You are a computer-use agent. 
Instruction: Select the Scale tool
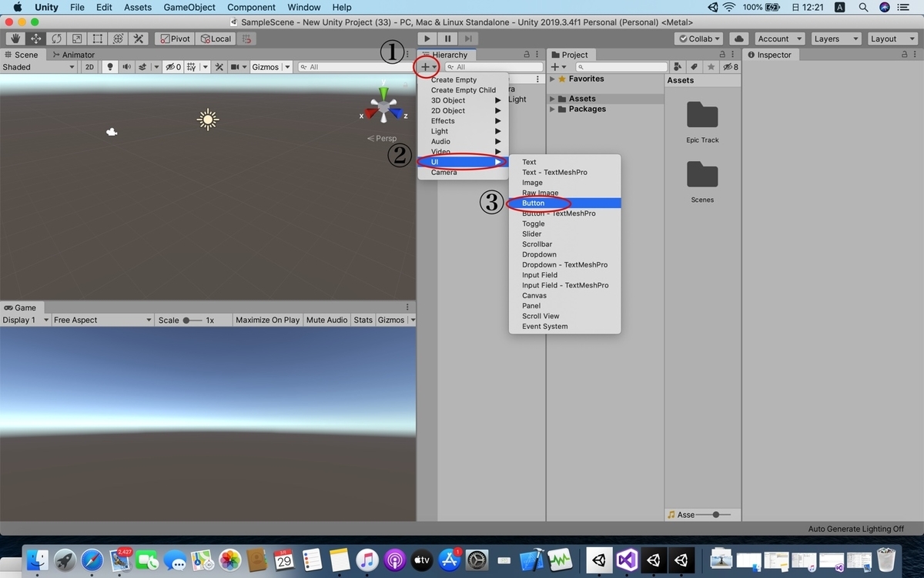pos(77,39)
